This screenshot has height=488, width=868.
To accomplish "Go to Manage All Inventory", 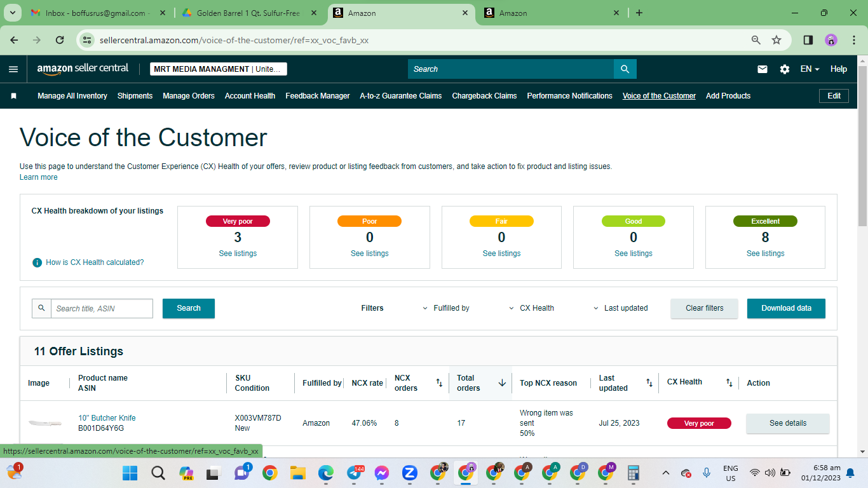I will point(72,96).
